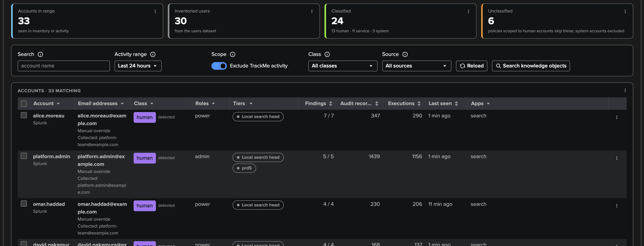The width and height of the screenshot is (644, 246).
Task: Click the platform.admin account name
Action: 52,156
